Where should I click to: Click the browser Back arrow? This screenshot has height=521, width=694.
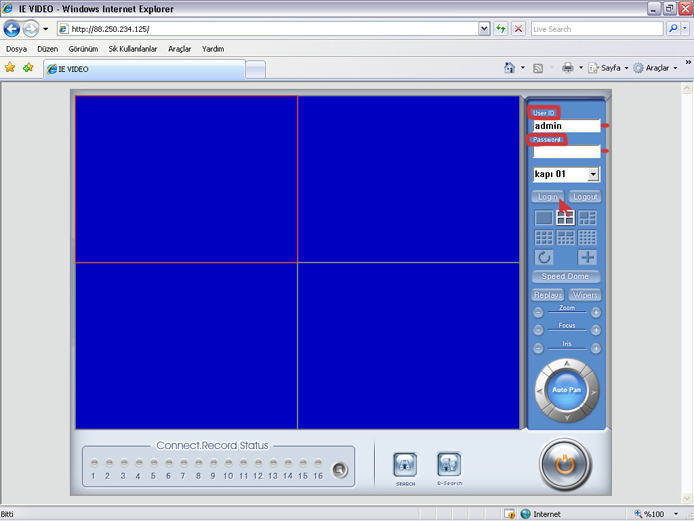pyautogui.click(x=12, y=29)
